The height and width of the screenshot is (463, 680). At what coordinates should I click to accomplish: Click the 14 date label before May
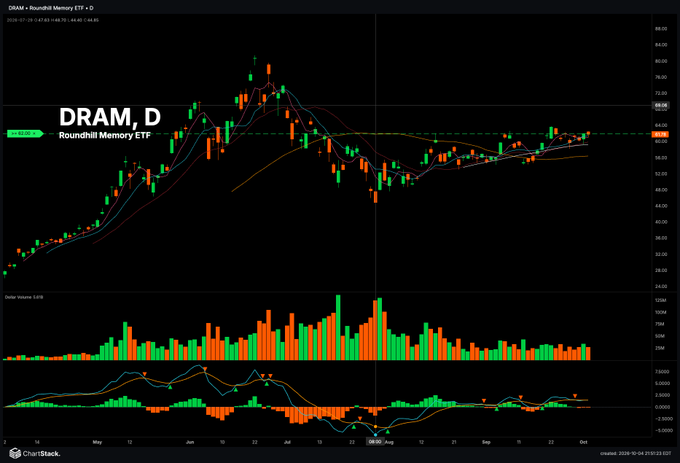[37, 442]
